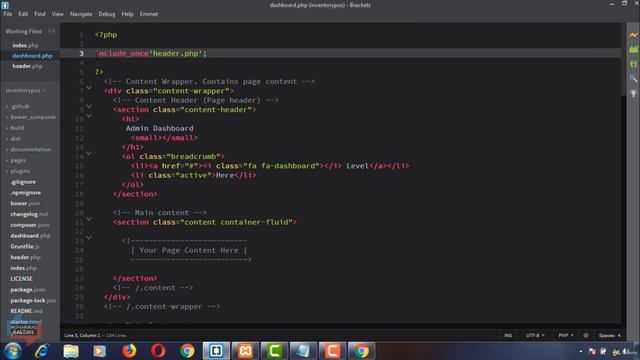Viewport: 640px width, 360px height.
Task: Click Spaces indentation type in status bar
Action: click(606, 335)
